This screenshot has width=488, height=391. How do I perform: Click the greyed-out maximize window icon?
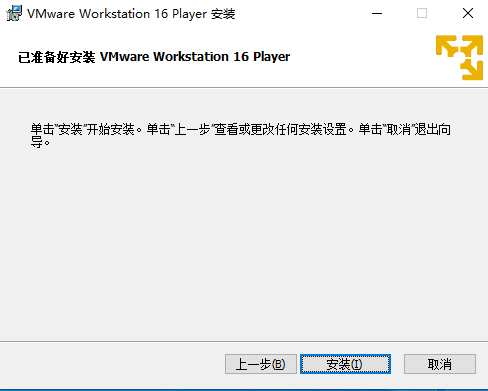(422, 13)
